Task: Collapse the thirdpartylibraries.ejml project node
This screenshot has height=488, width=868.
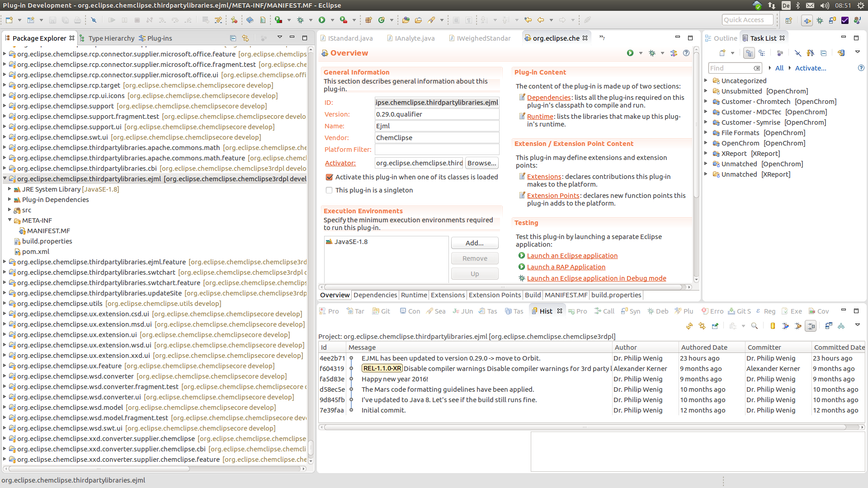Action: coord(5,178)
